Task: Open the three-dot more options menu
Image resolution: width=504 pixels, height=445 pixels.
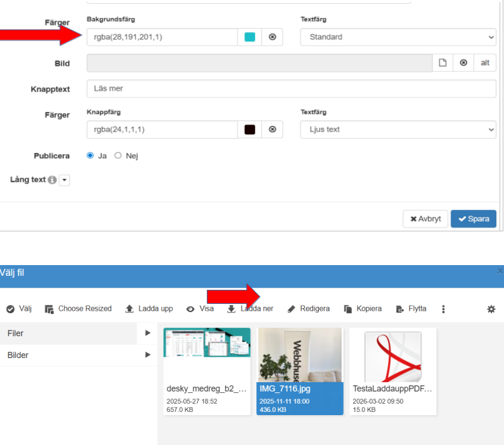Action: pyautogui.click(x=444, y=309)
